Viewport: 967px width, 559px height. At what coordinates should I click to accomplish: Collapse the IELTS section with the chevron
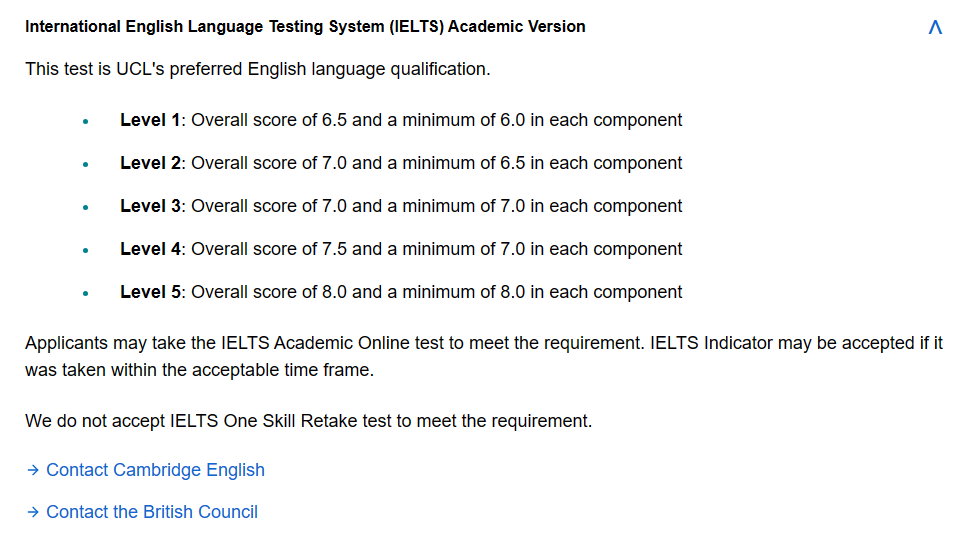pyautogui.click(x=935, y=27)
